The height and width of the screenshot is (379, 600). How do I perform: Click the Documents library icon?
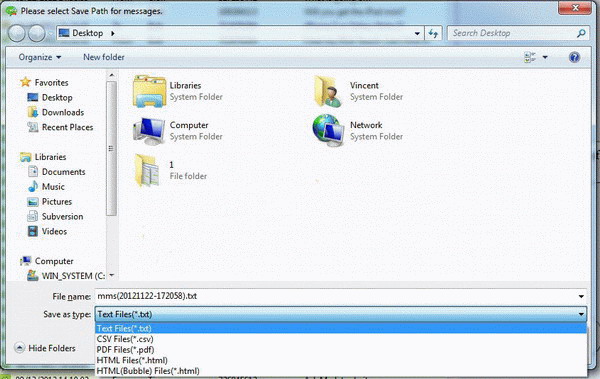[33, 172]
